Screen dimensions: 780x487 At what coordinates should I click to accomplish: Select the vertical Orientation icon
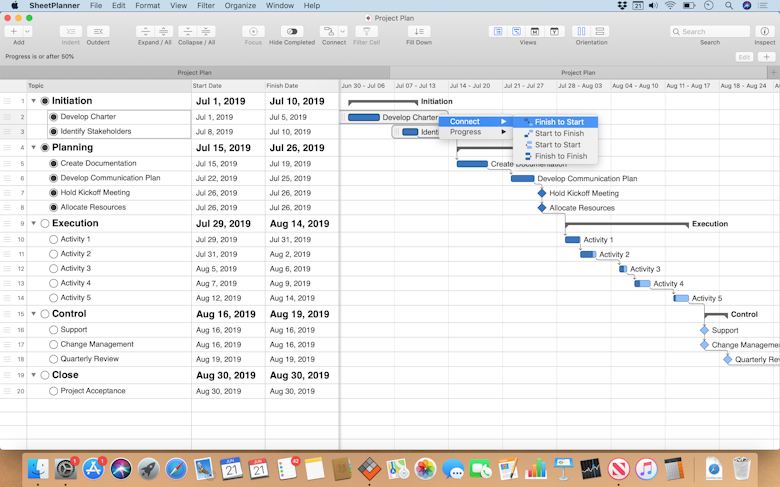(x=582, y=31)
